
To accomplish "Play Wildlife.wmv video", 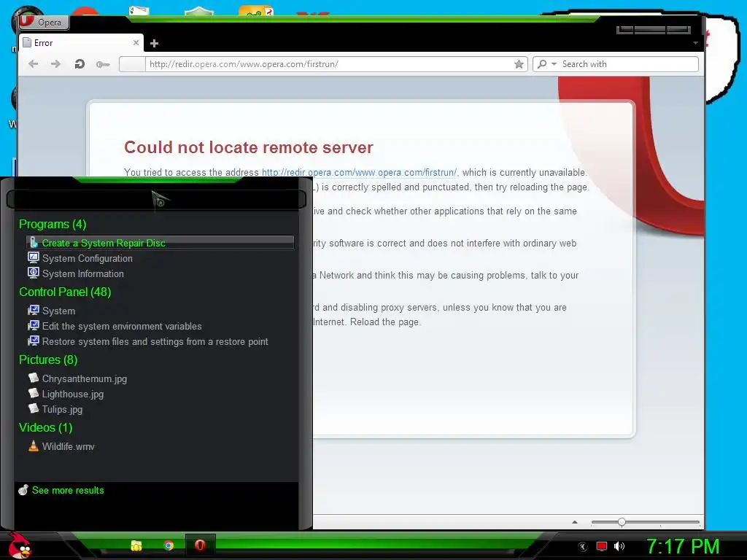I will (68, 447).
